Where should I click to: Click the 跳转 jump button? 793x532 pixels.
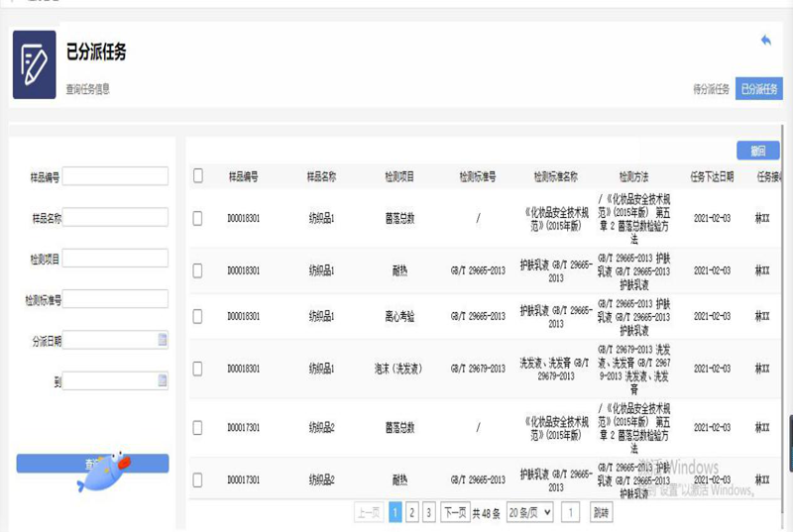click(601, 512)
